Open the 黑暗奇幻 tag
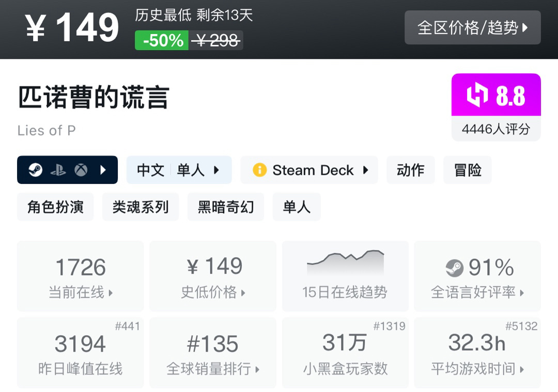Image resolution: width=558 pixels, height=392 pixels. tap(226, 207)
